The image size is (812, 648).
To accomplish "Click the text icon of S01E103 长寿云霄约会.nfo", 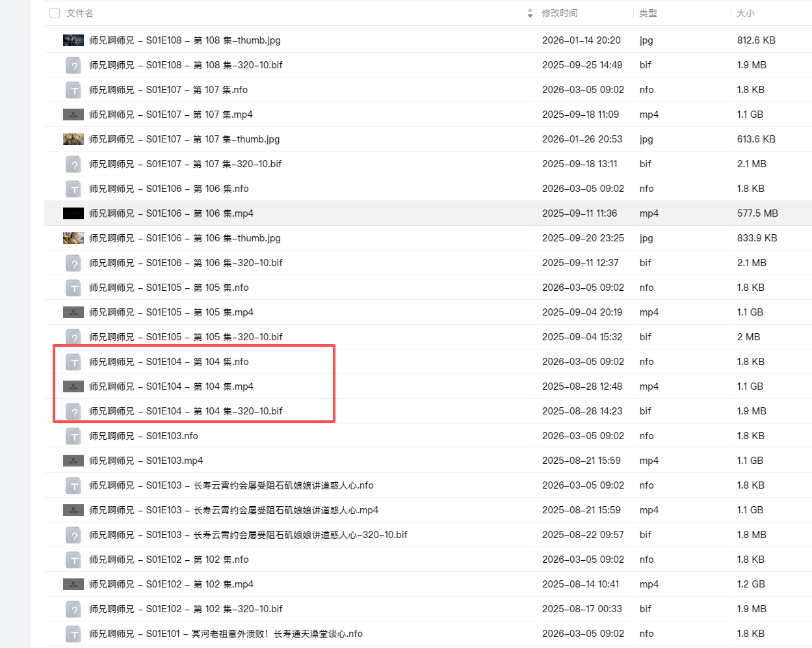I will [x=73, y=485].
